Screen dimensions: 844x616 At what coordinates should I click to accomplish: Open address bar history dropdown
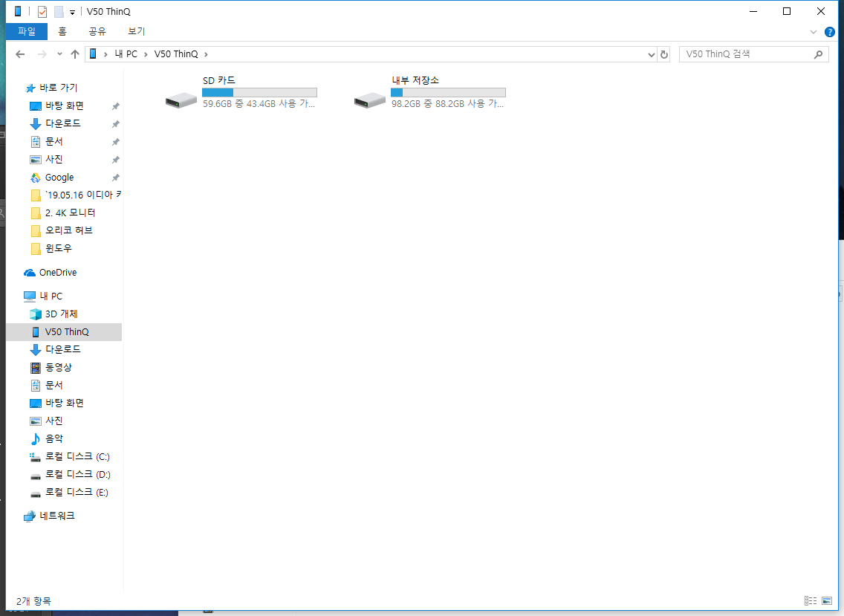pos(652,54)
